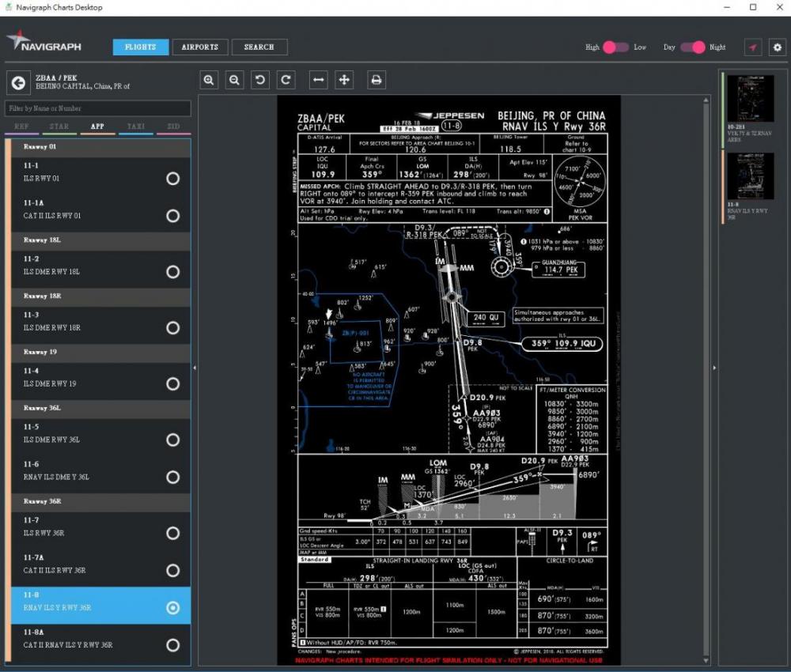Open chart 11-1A CAT II ILS RWY 01
This screenshot has width=791, height=672.
(101, 213)
